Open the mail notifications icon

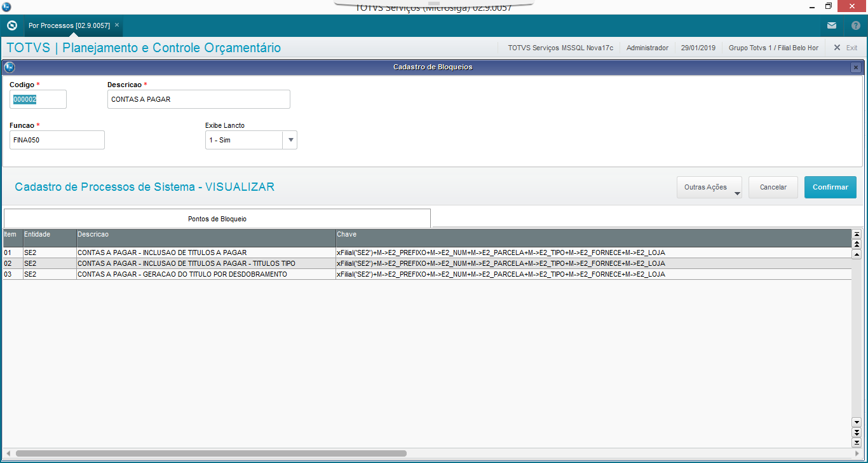pyautogui.click(x=832, y=25)
